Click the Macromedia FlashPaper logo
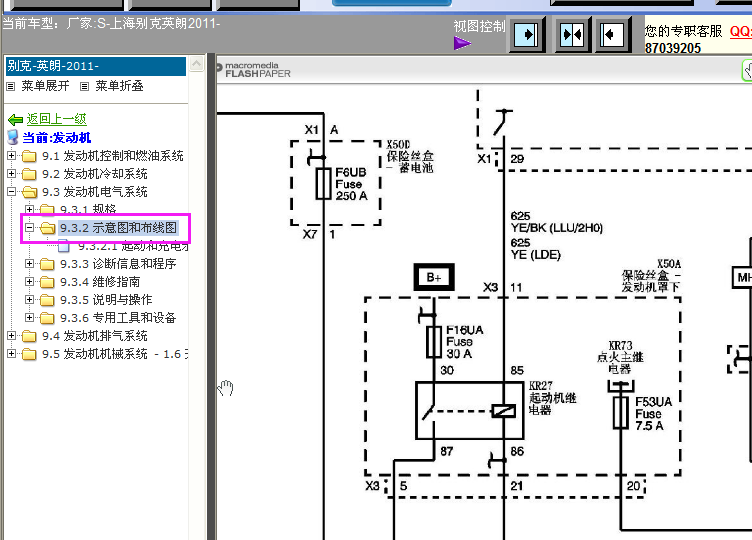752x540 pixels. [x=253, y=70]
